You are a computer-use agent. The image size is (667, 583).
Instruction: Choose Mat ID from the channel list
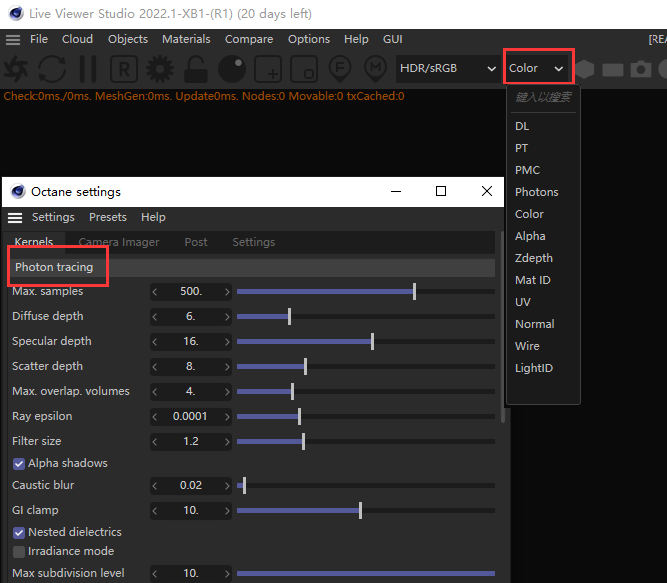pos(533,281)
